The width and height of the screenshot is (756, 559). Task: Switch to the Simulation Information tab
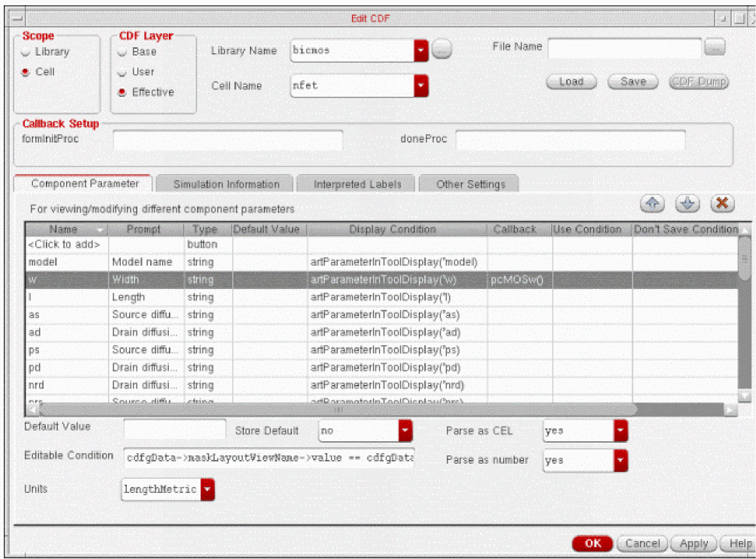point(226,185)
